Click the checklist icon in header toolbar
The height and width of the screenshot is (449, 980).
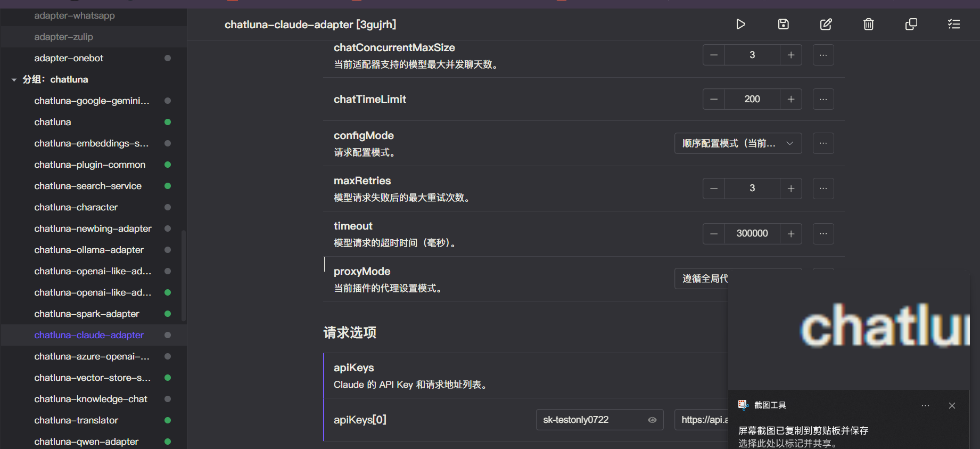[x=953, y=25]
